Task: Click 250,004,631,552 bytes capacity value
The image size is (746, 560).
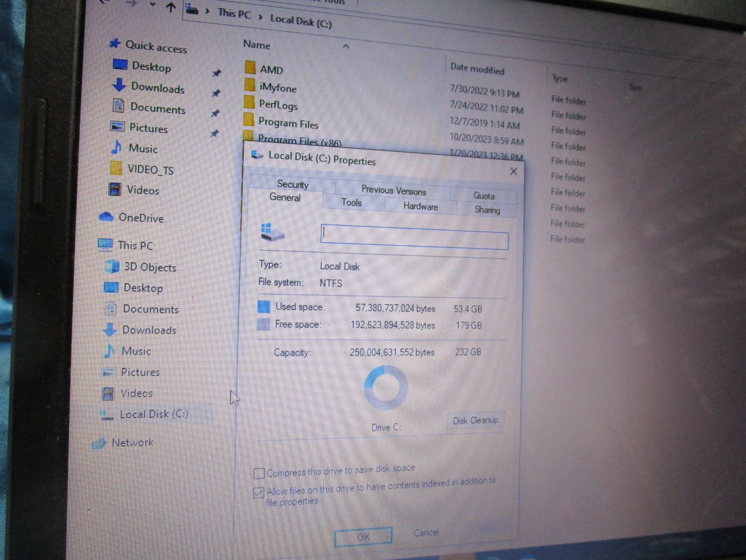Action: [x=391, y=352]
